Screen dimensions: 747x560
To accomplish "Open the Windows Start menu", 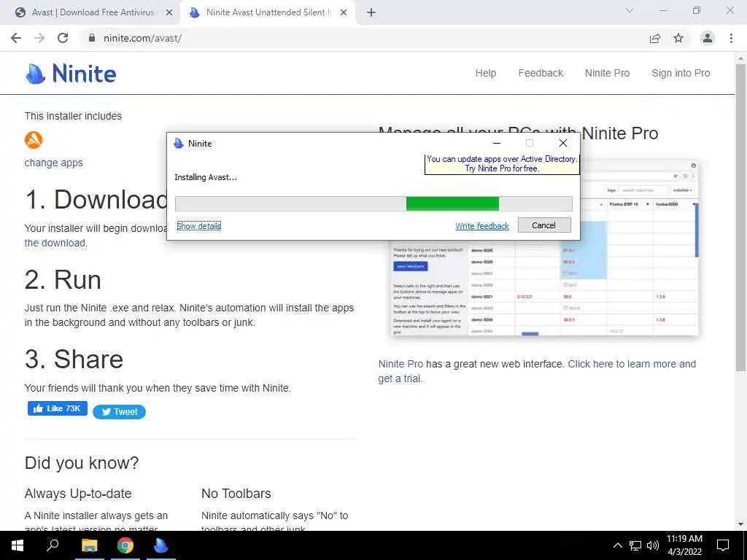I will pos(18,545).
